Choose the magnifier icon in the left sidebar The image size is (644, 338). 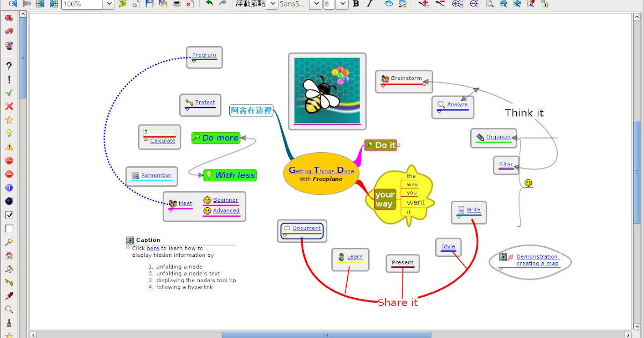click(x=9, y=310)
